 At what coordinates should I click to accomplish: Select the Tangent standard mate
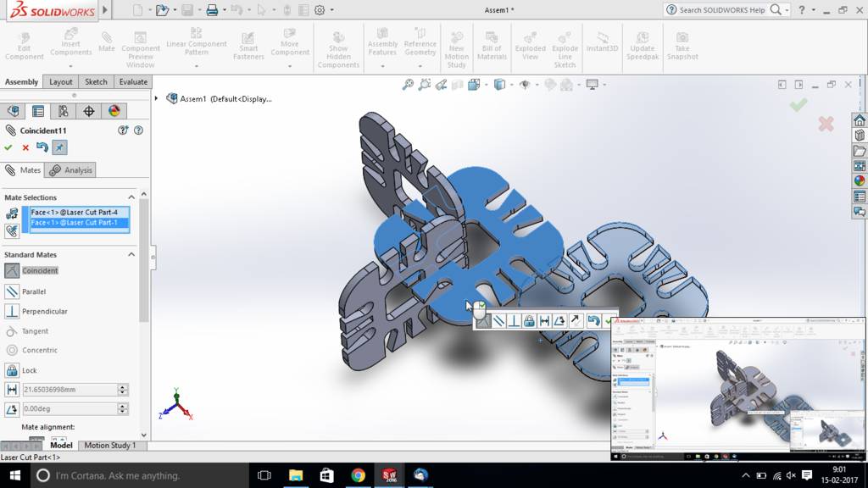point(26,331)
